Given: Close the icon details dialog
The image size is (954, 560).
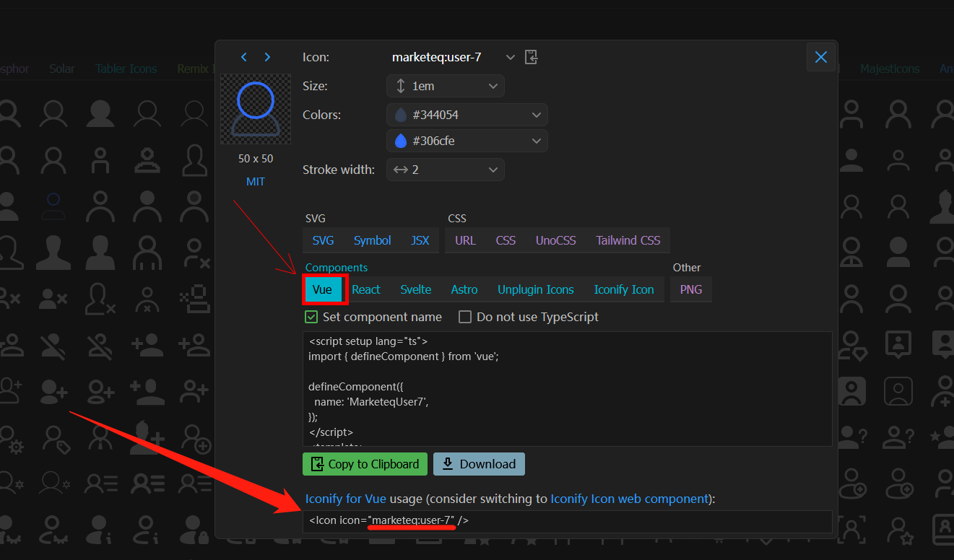Looking at the screenshot, I should point(820,57).
